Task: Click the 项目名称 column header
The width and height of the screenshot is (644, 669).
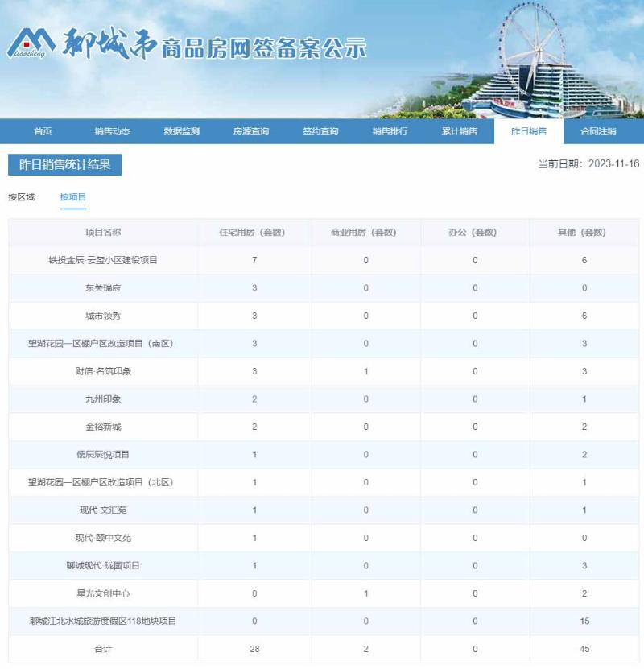Action: (102, 229)
